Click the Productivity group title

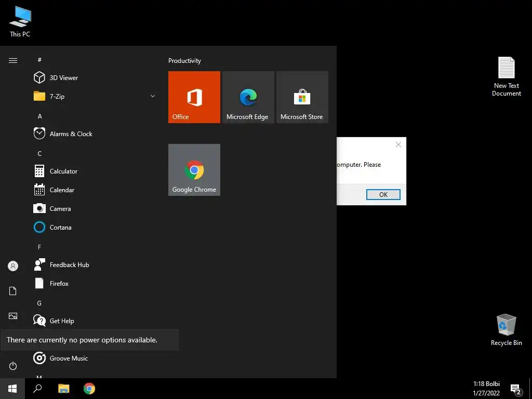click(184, 61)
